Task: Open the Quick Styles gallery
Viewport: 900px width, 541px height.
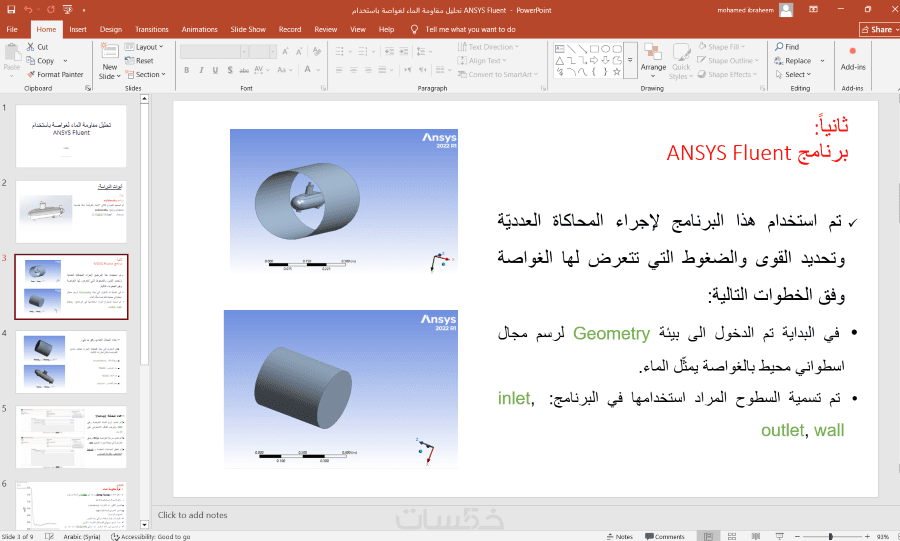Action: click(x=681, y=61)
